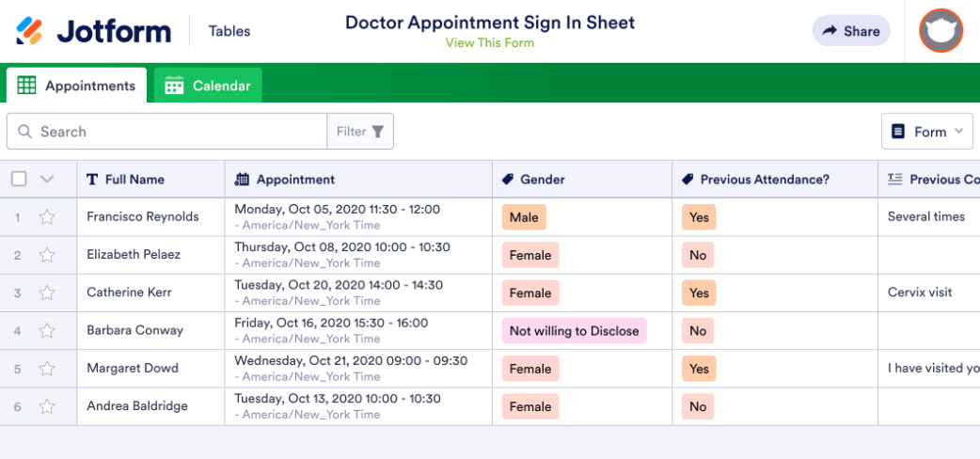The image size is (980, 459).
Task: Focus the Search input field
Action: point(179,132)
